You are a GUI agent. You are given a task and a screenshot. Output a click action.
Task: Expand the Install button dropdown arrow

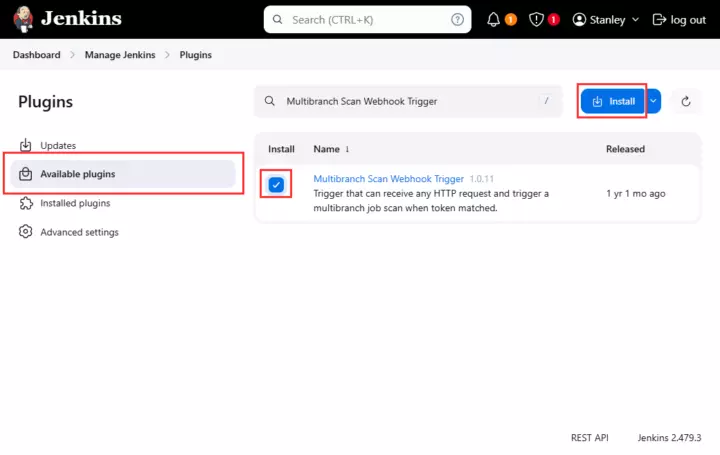tap(653, 101)
